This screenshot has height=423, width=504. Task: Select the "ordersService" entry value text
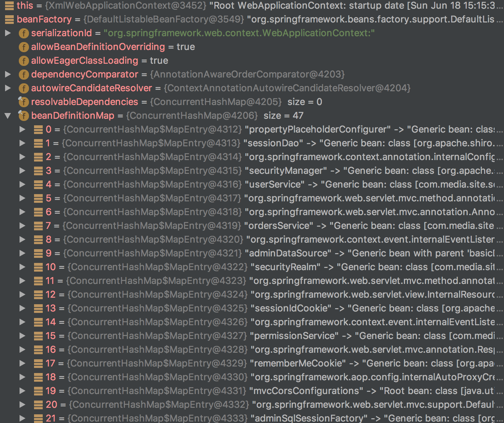[373, 226]
